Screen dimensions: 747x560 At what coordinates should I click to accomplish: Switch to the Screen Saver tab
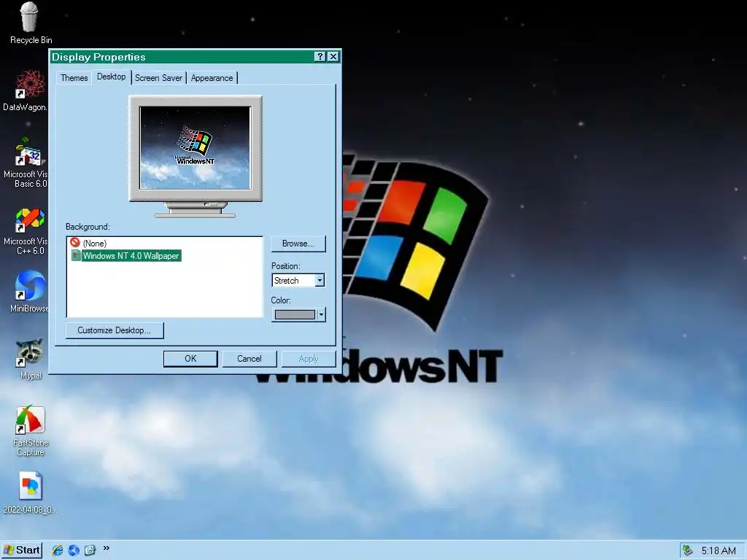coord(158,77)
